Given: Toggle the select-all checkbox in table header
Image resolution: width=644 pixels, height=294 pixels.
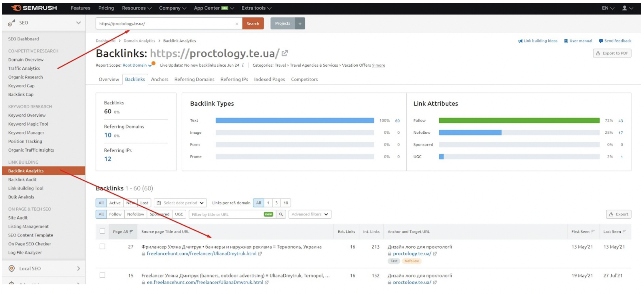Looking at the screenshot, I should (x=102, y=231).
